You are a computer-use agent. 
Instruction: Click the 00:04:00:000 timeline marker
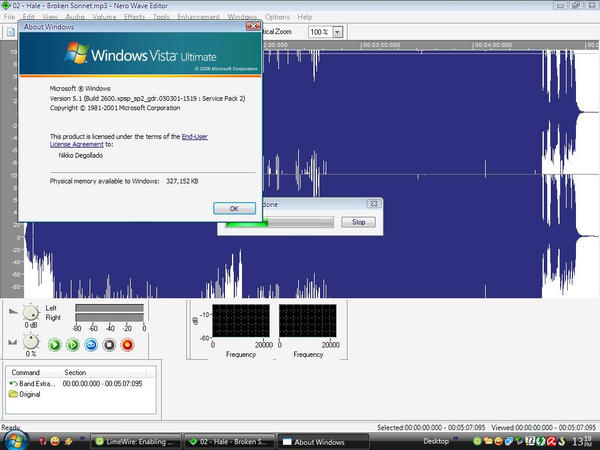pyautogui.click(x=492, y=45)
